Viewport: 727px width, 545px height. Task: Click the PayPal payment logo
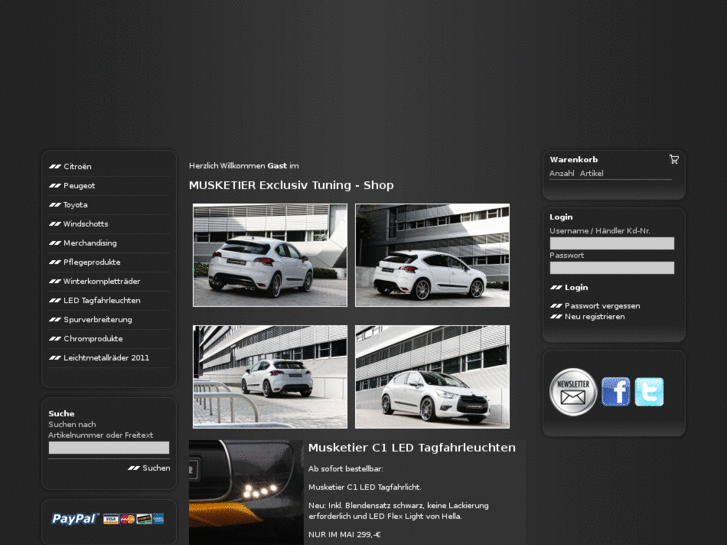(x=108, y=518)
